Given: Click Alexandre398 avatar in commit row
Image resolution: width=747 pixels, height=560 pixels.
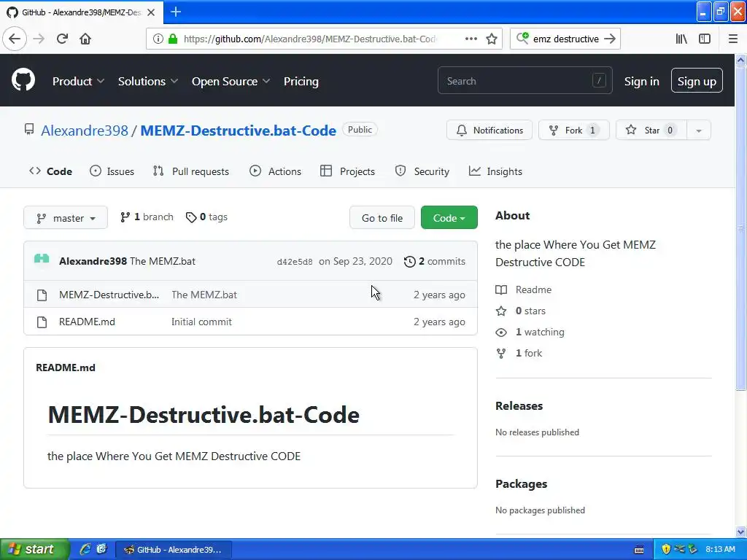Looking at the screenshot, I should 42,260.
